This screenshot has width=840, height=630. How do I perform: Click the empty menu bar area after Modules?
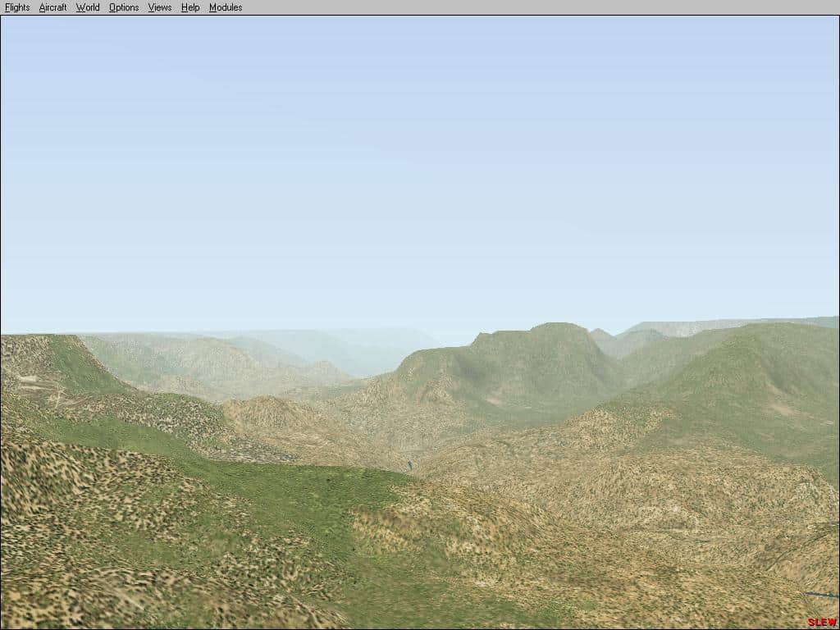[x=533, y=7]
